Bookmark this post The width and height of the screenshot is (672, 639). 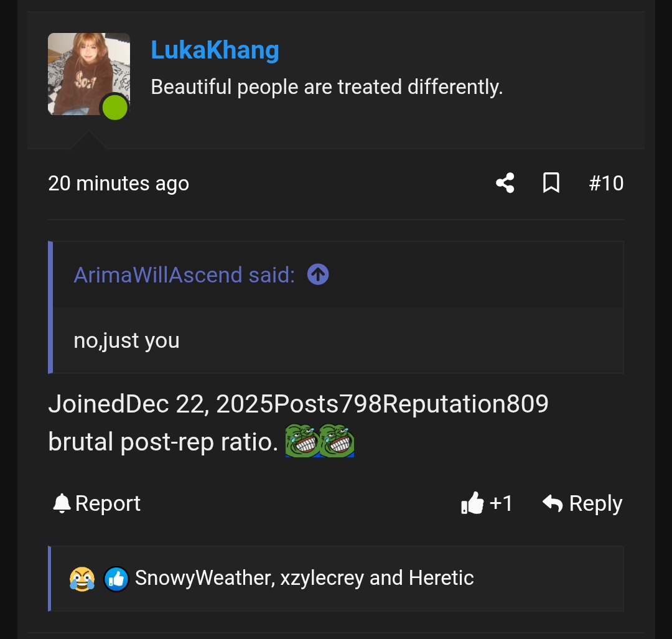point(551,183)
